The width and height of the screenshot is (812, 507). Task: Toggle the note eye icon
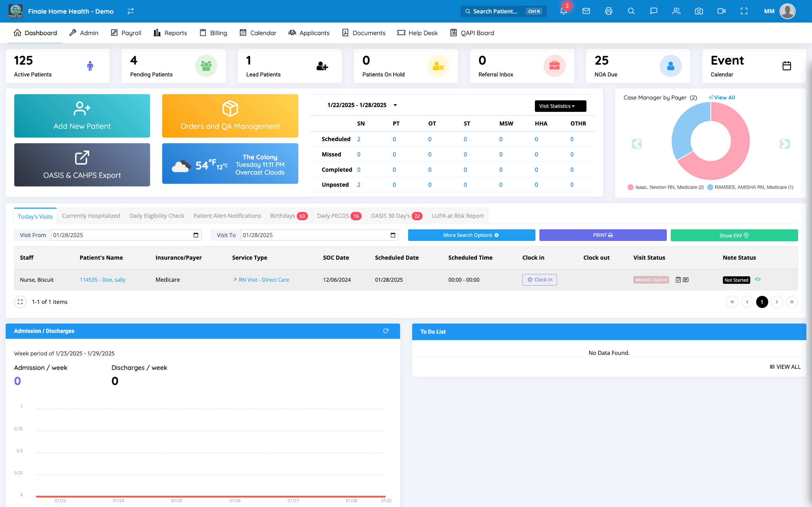coord(758,279)
